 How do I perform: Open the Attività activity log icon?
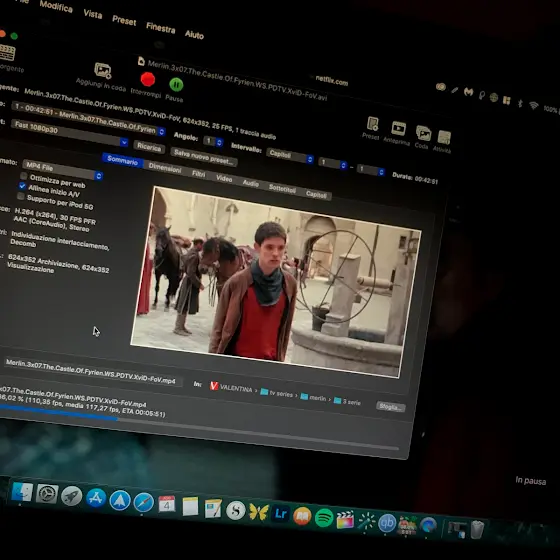(x=444, y=137)
